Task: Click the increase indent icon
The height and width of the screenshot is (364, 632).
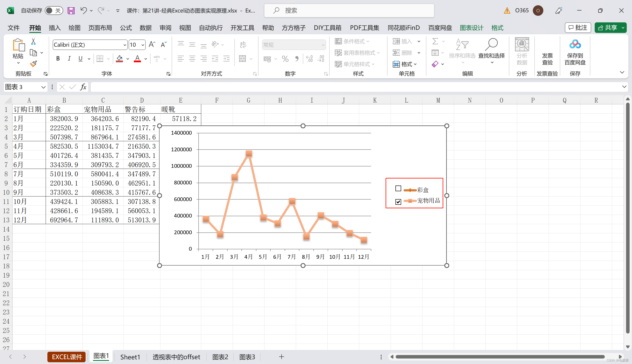Action: click(x=226, y=59)
